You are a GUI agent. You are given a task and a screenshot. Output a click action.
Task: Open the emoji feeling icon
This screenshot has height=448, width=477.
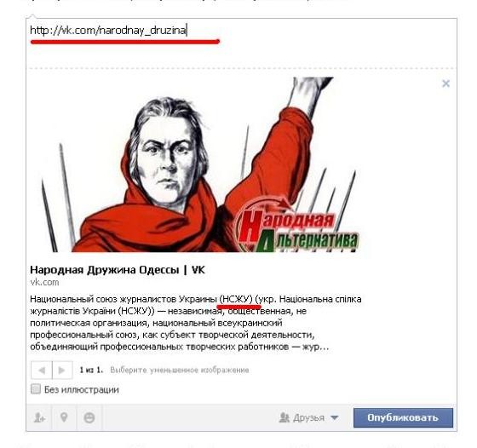pyautogui.click(x=89, y=417)
